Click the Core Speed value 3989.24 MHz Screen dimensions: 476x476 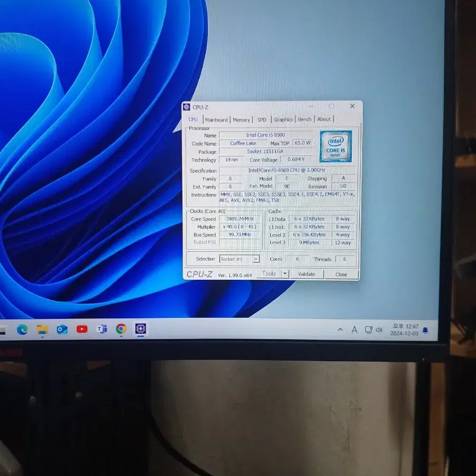pos(240,218)
